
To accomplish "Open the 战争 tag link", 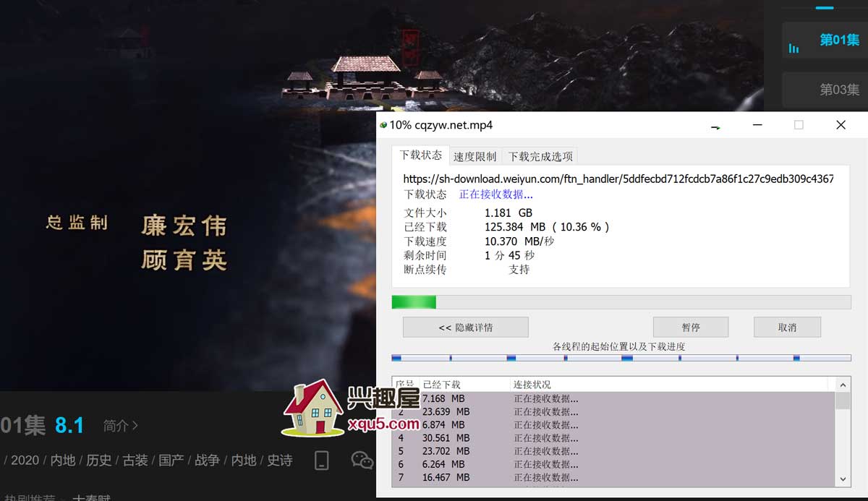I will [208, 461].
